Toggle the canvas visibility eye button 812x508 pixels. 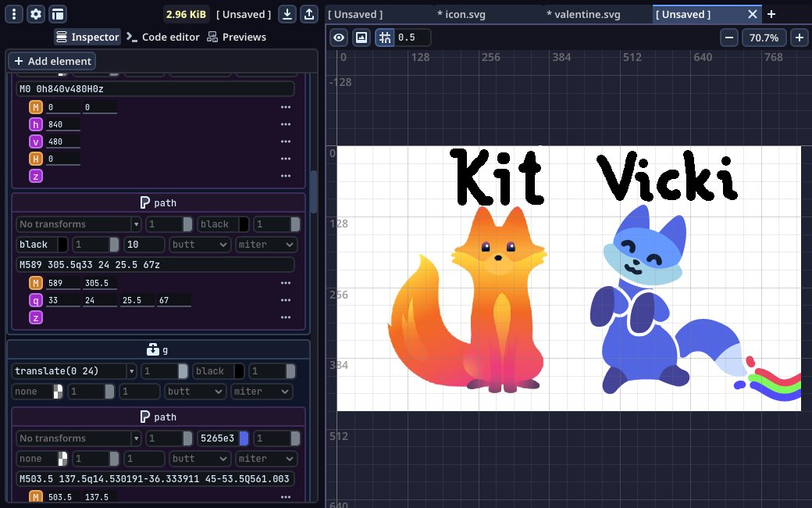(339, 38)
